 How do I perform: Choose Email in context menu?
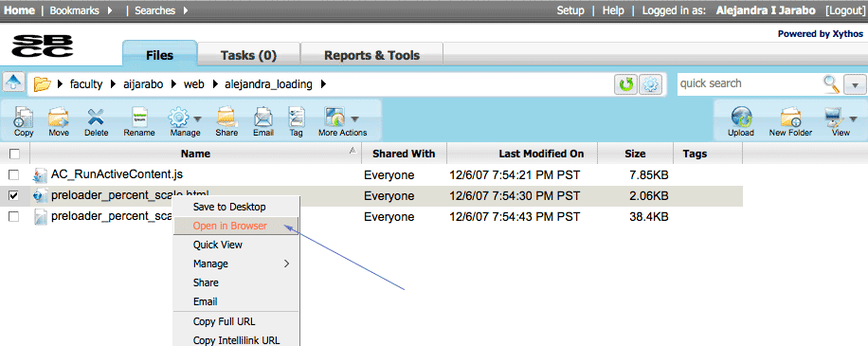point(205,301)
